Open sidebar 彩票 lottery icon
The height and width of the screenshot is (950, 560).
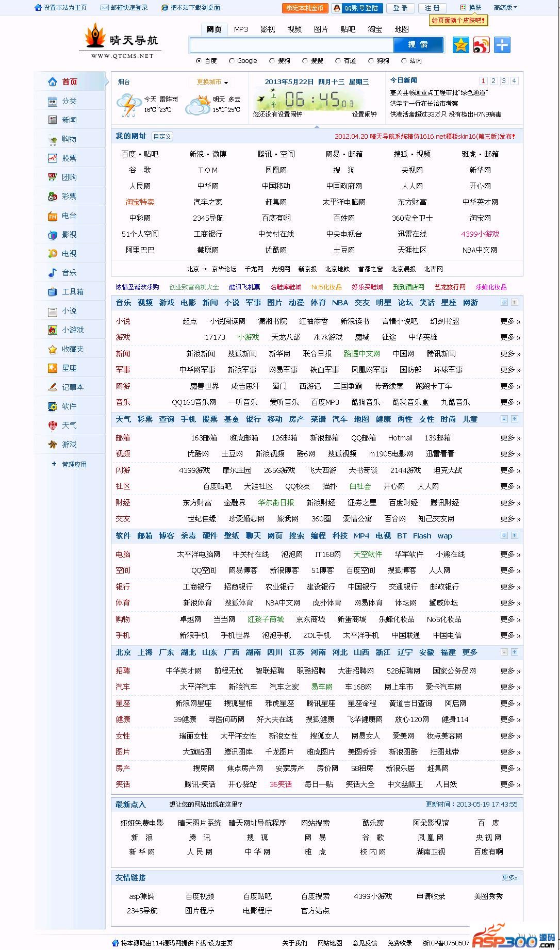(x=52, y=196)
